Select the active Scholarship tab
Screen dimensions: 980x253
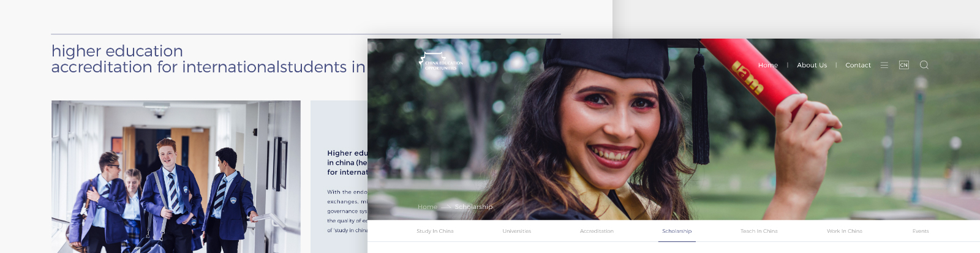coord(676,231)
